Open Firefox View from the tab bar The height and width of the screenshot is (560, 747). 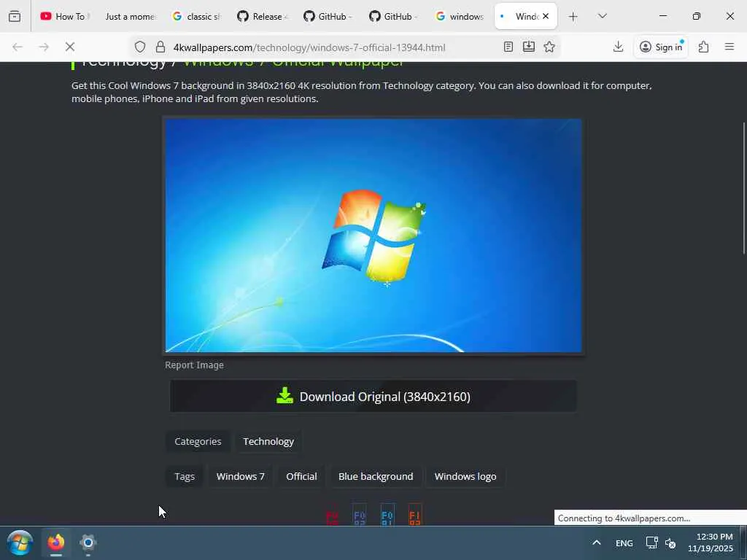[x=15, y=16]
